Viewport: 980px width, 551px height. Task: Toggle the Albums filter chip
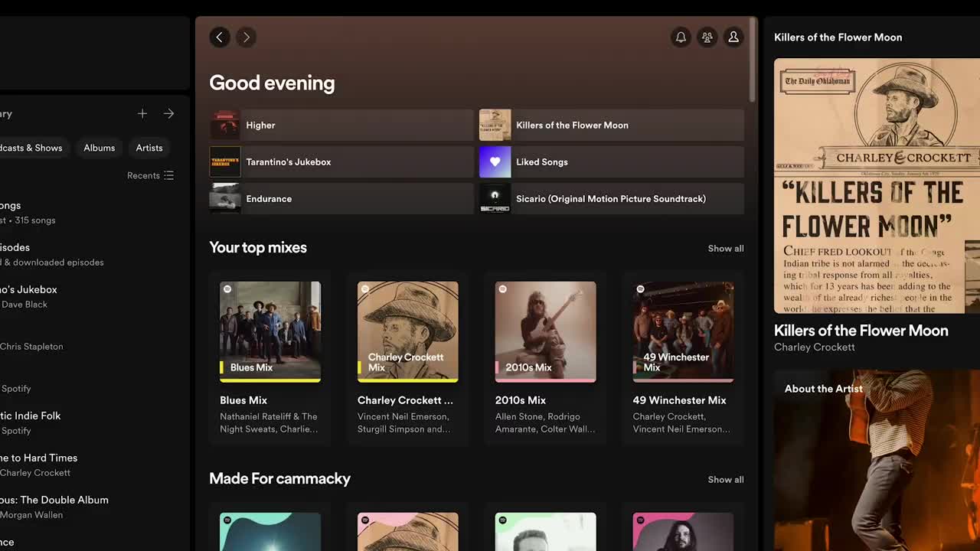99,148
